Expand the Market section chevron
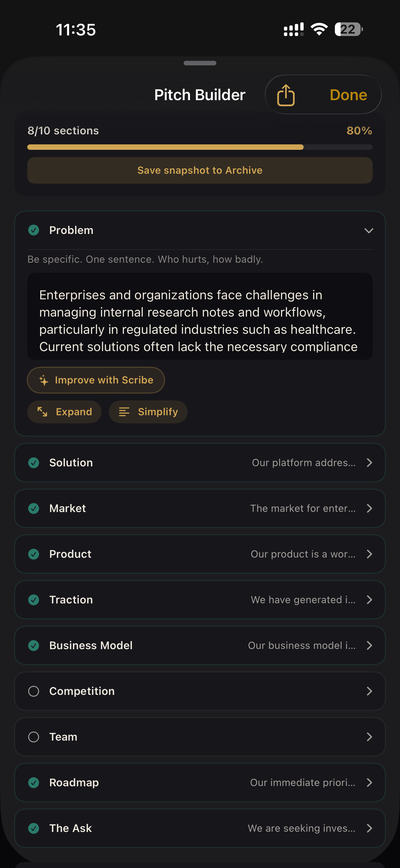 [x=369, y=508]
